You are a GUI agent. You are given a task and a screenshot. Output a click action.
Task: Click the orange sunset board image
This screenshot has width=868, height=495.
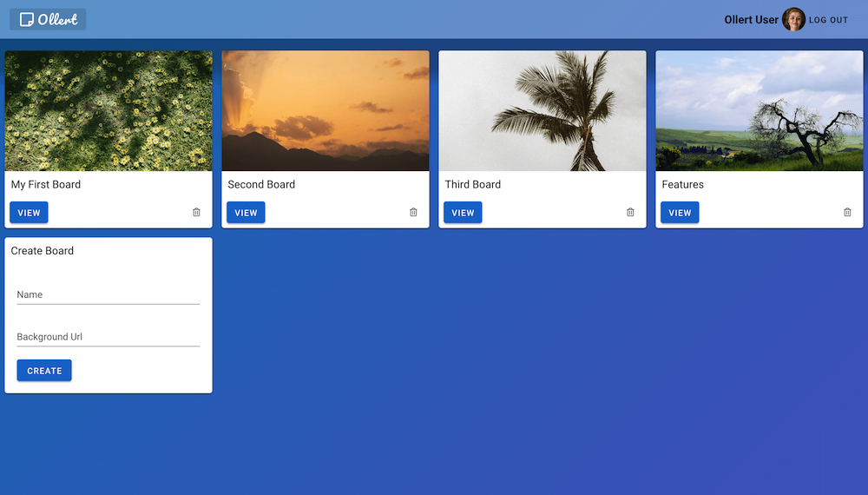(x=325, y=110)
